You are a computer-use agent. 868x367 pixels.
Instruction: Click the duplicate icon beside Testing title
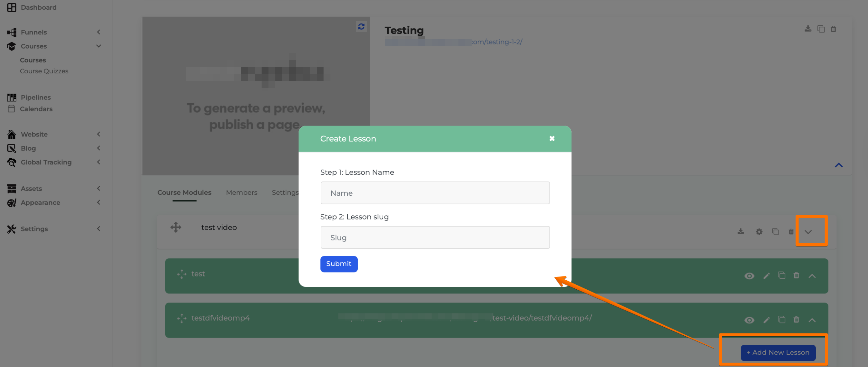point(821,29)
